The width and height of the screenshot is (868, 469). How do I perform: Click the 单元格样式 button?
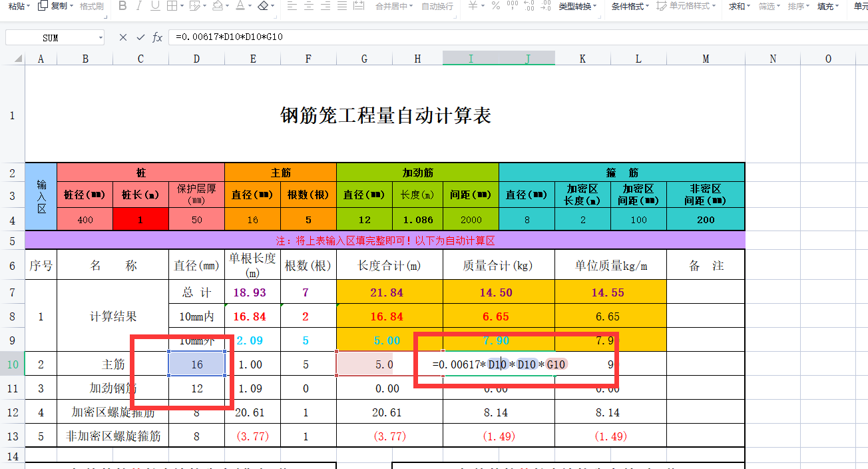coord(686,6)
